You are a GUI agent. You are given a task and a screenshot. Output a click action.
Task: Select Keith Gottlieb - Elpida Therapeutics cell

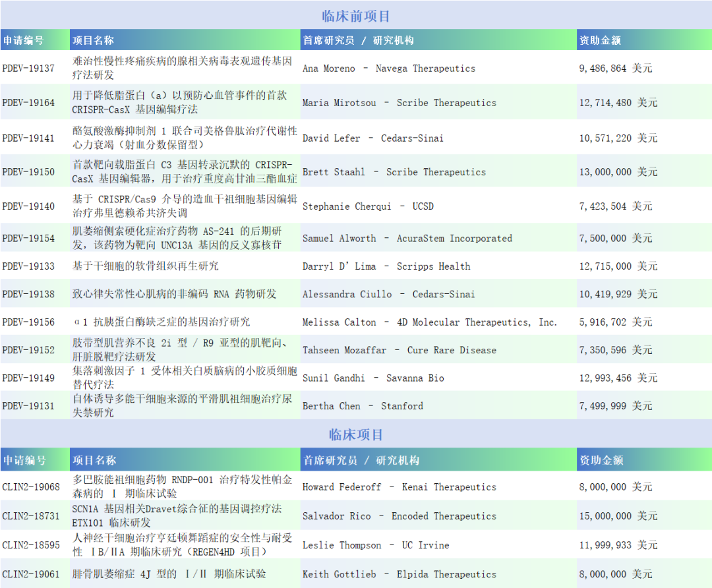click(400, 574)
